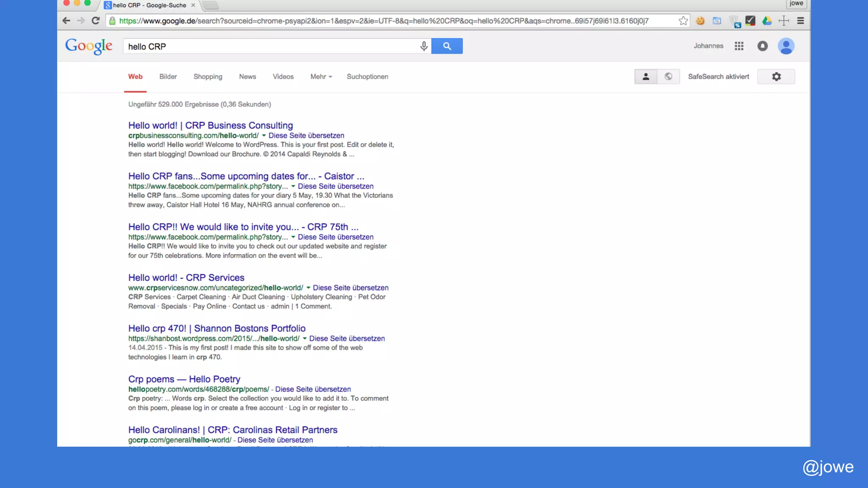
Task: Open the Google apps grid icon
Action: click(x=739, y=46)
